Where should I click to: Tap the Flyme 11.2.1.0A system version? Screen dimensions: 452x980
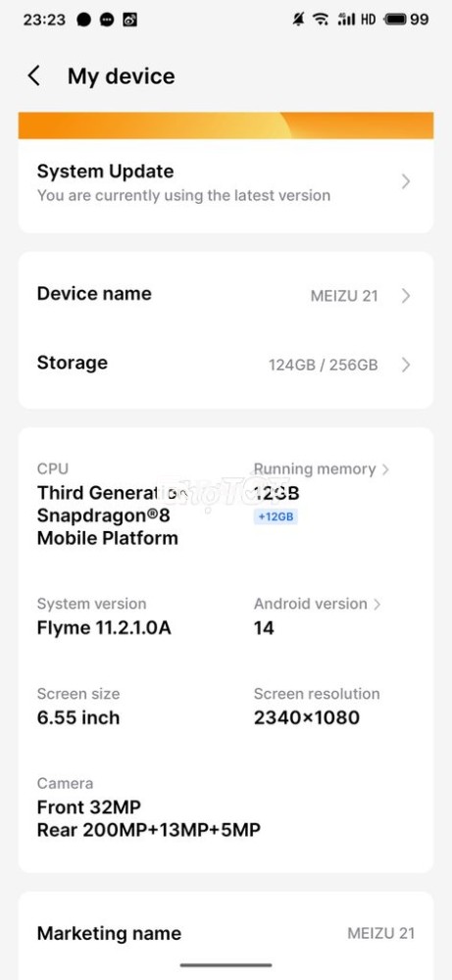coord(104,627)
